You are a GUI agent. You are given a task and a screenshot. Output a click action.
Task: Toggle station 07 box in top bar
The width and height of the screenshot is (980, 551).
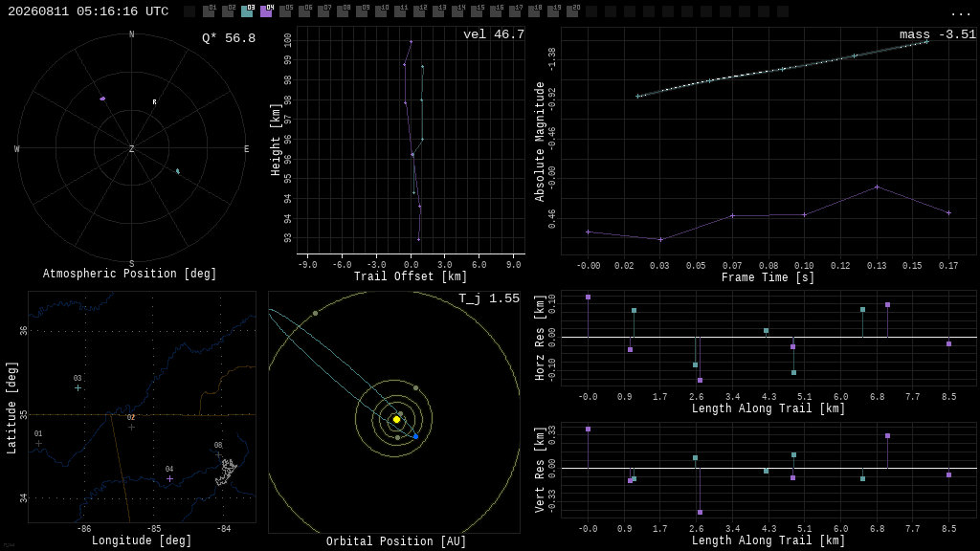pyautogui.click(x=323, y=11)
